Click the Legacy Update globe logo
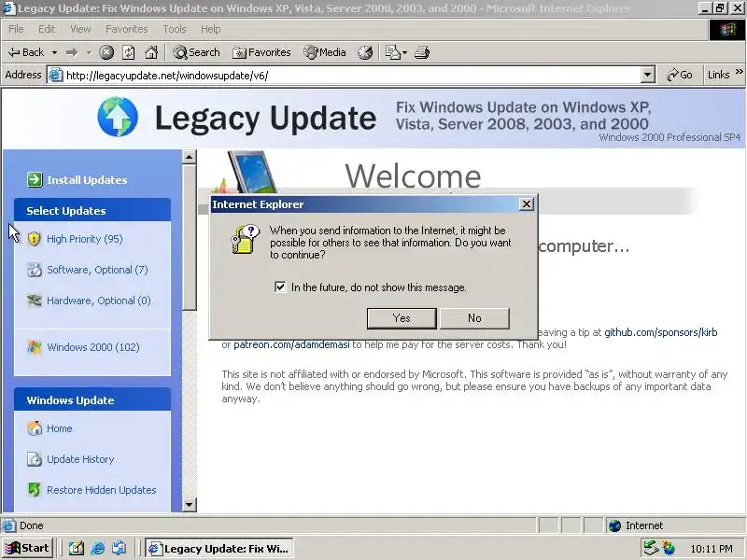Screen dimensions: 747x560 [x=118, y=118]
